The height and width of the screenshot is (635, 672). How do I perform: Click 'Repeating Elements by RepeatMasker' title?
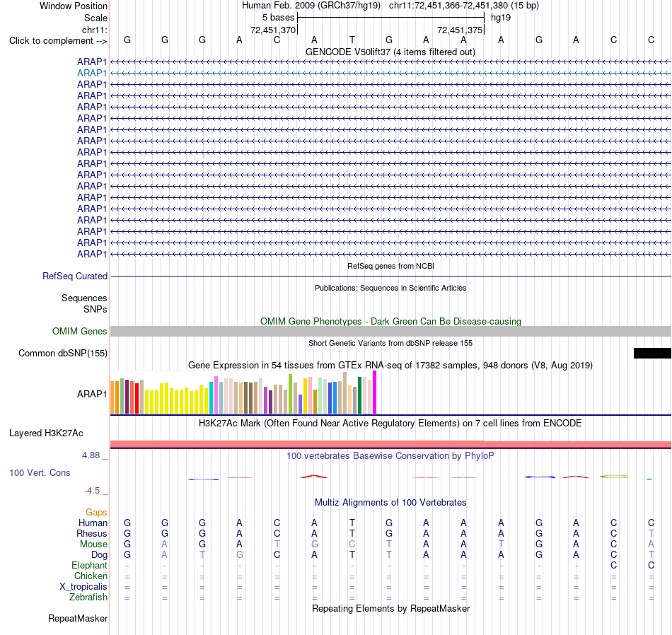pos(391,608)
